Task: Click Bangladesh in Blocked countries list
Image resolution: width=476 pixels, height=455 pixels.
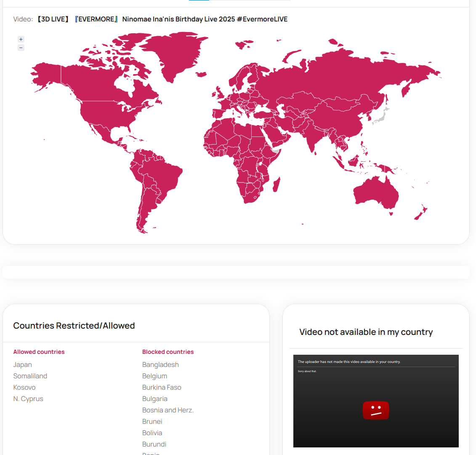Action: (160, 364)
